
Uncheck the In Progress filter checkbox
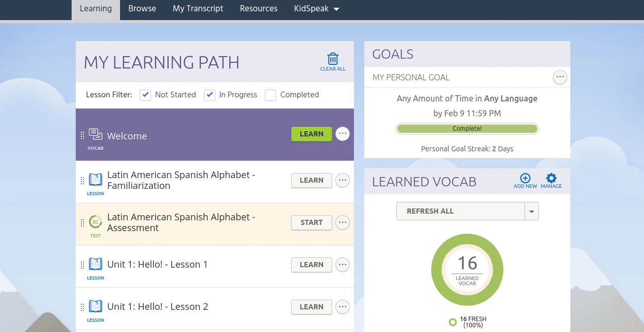[210, 95]
